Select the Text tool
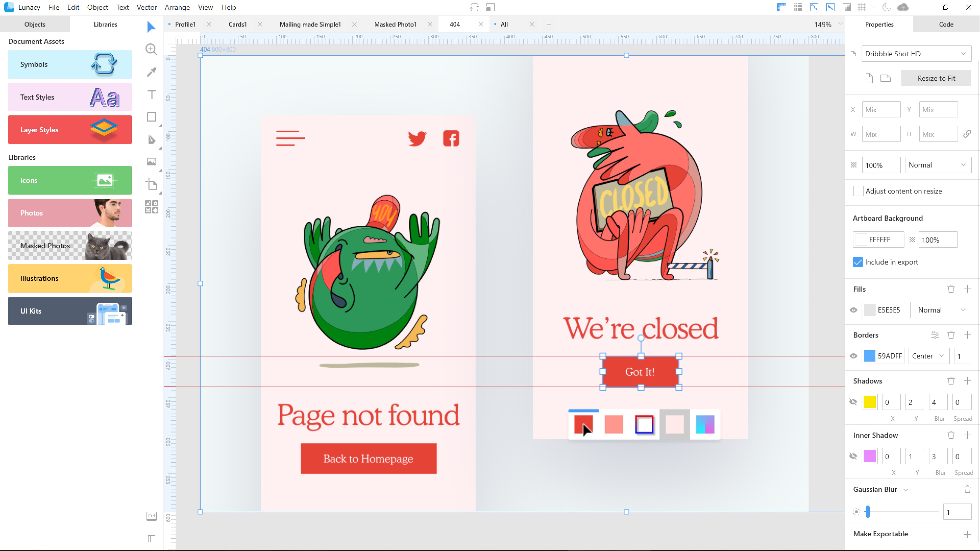 tap(151, 95)
